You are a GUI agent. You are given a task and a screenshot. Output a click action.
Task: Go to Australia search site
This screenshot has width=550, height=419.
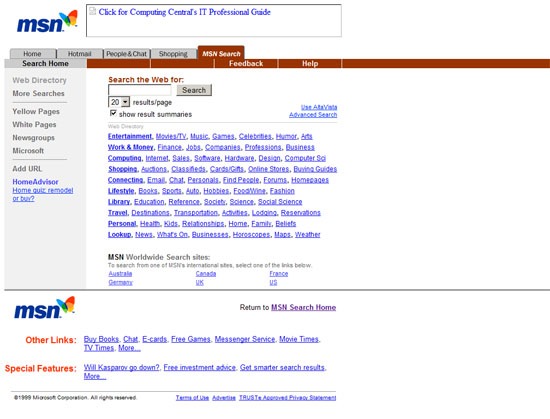(x=120, y=273)
